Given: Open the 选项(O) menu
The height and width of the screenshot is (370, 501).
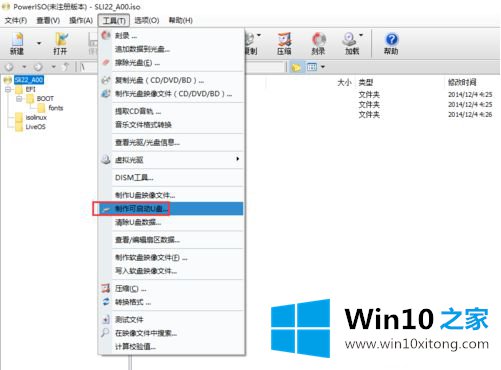Looking at the screenshot, I should click(147, 21).
